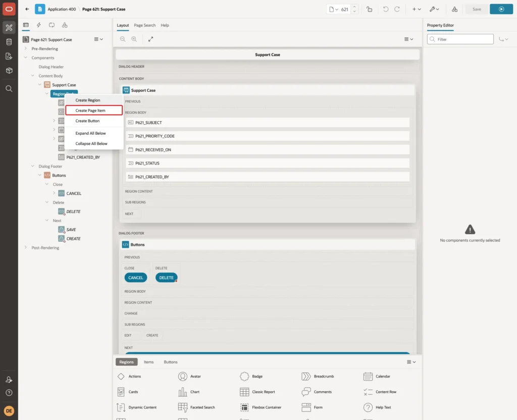Viewport: 517px width, 420px height.
Task: Open the Help tab in the center pane
Action: [x=165, y=25]
